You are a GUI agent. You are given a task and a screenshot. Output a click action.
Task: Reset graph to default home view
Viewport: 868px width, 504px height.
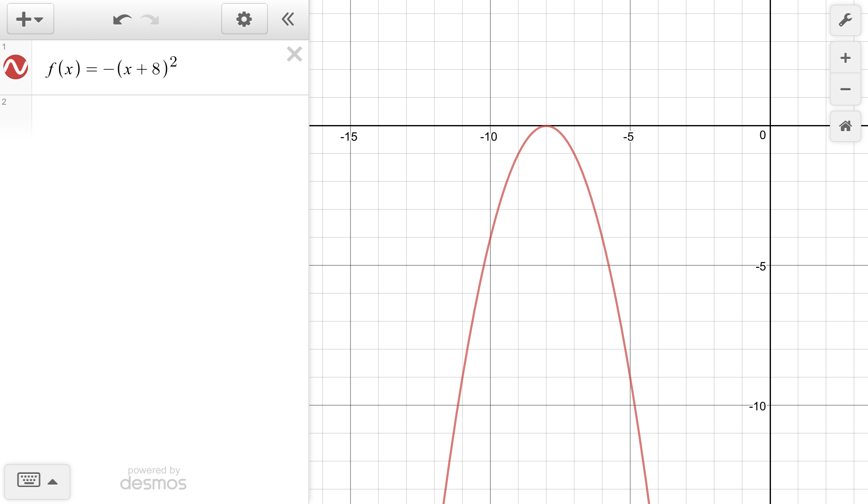coord(845,126)
